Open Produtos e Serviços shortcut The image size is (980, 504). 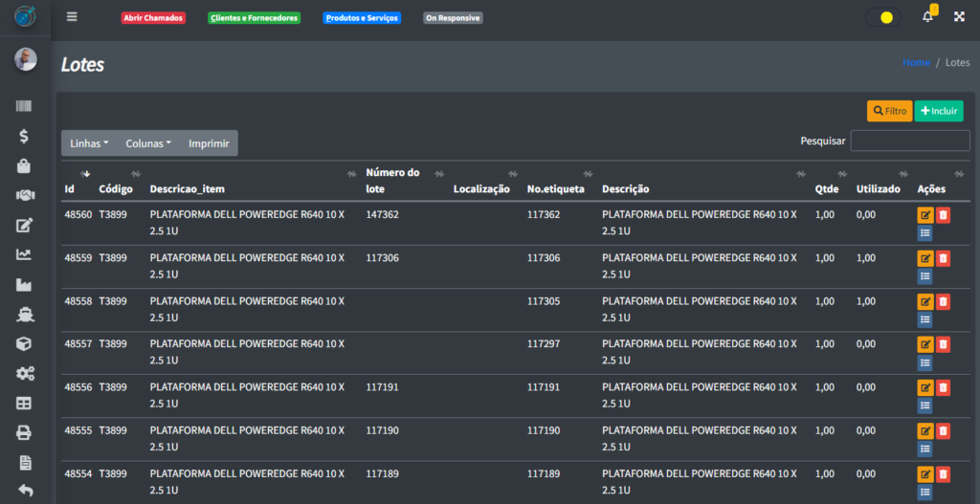pos(361,18)
